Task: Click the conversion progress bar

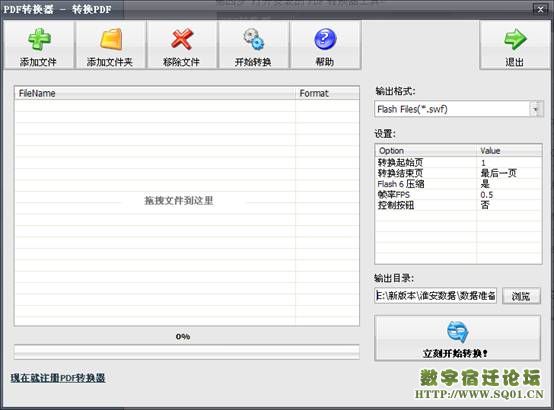Action: pyautogui.click(x=187, y=352)
